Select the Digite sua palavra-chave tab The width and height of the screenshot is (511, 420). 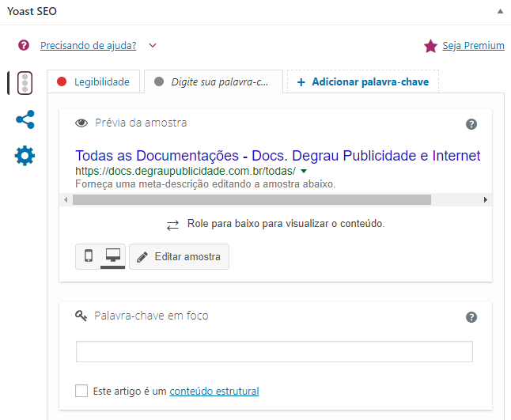tap(214, 81)
